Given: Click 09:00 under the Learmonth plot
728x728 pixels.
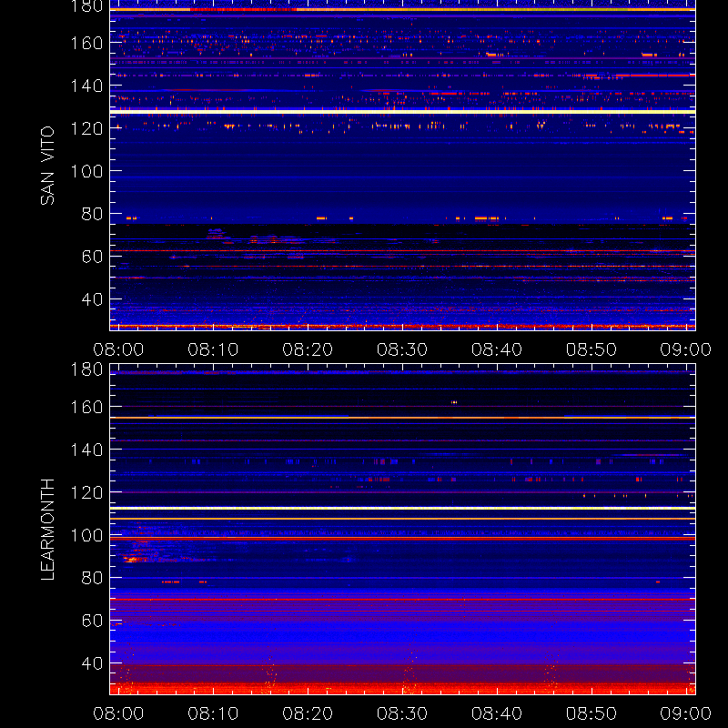Looking at the screenshot, I should [x=686, y=713].
